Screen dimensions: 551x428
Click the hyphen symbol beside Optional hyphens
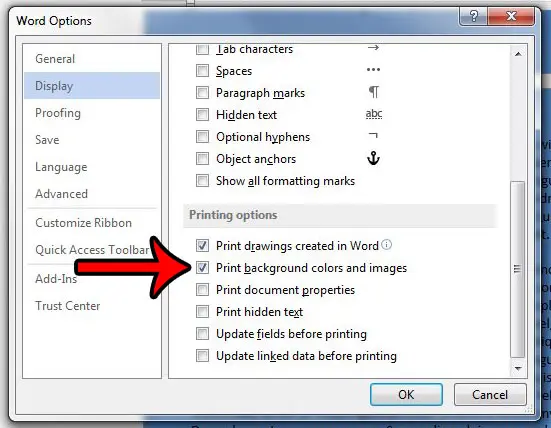373,135
